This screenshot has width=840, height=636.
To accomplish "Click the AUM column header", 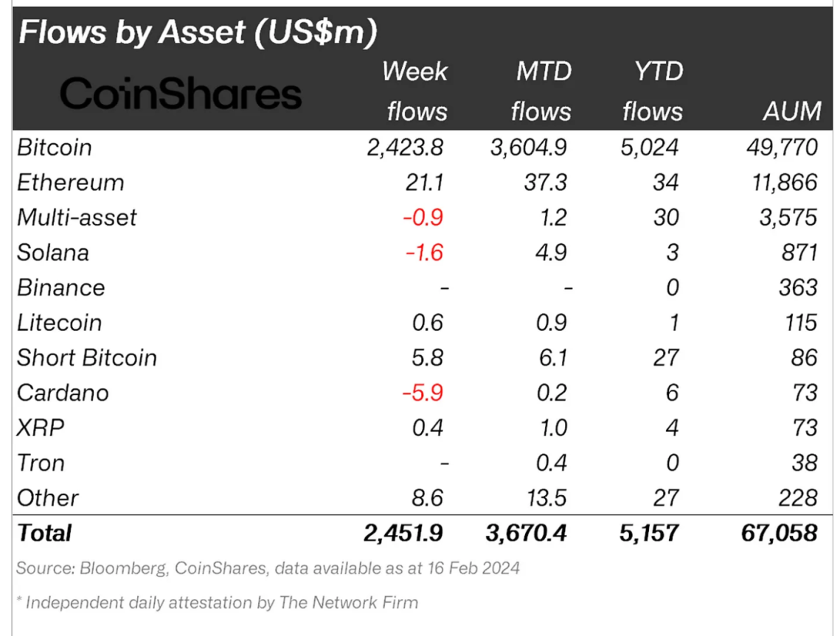I will pos(792,111).
